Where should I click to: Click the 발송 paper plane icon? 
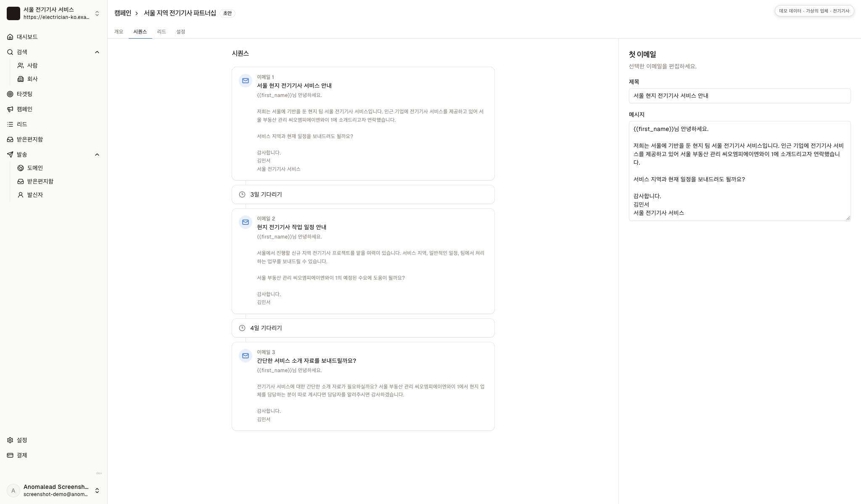point(10,155)
